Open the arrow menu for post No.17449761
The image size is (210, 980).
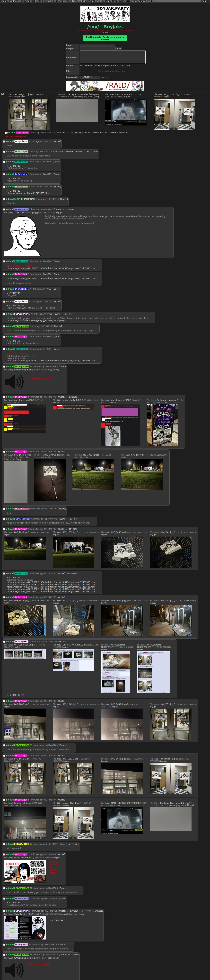[x=7, y=349]
